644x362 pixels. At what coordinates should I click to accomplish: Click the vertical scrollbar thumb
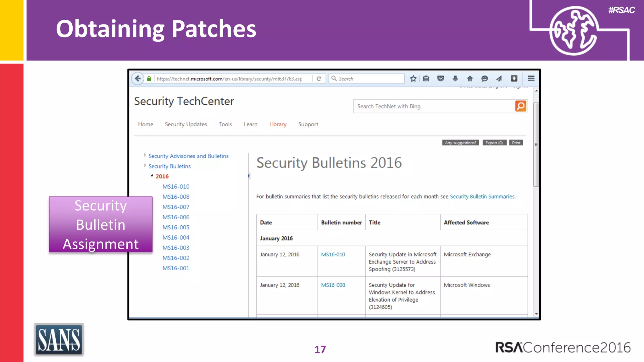coord(536,145)
